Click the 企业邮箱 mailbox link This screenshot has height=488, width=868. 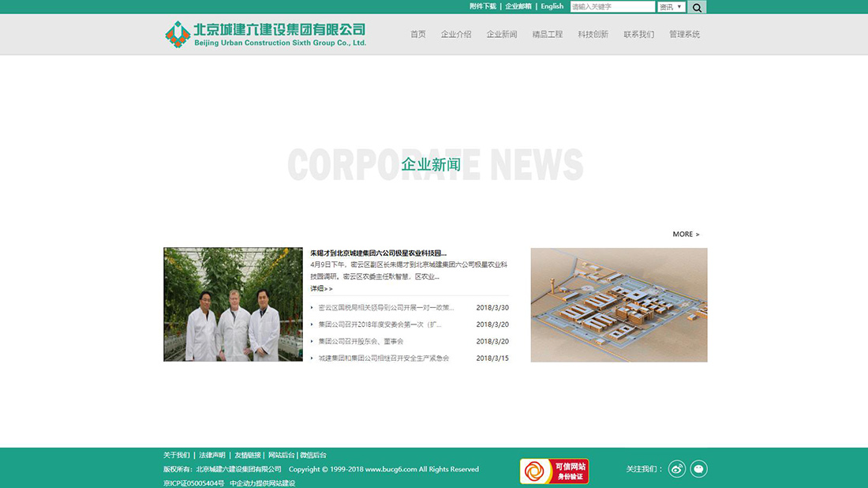coord(518,6)
